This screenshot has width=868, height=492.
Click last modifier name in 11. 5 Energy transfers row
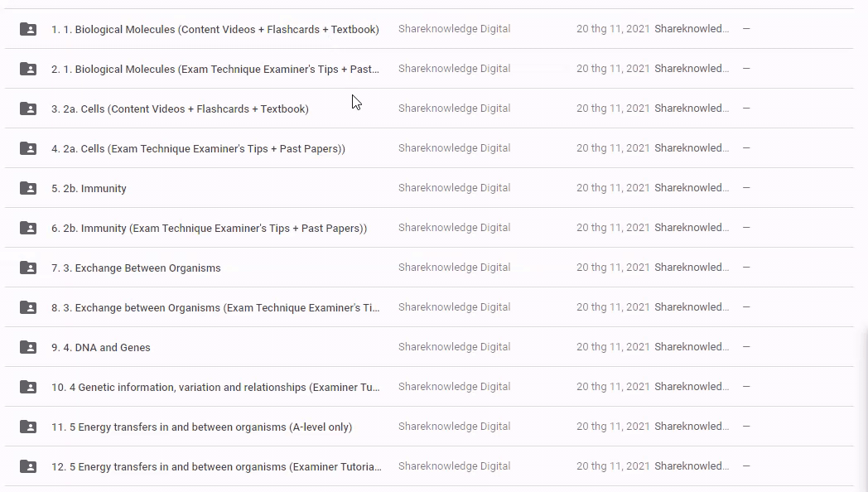click(692, 427)
